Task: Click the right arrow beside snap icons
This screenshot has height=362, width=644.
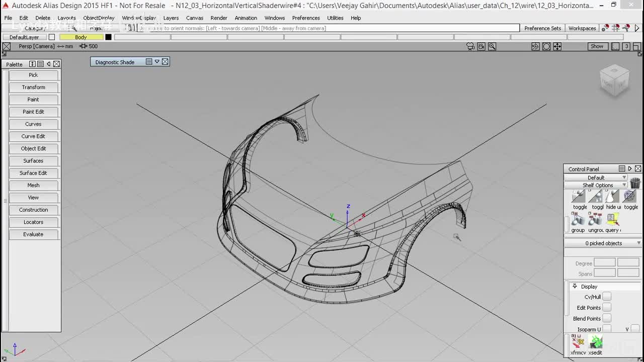Action: click(x=637, y=28)
